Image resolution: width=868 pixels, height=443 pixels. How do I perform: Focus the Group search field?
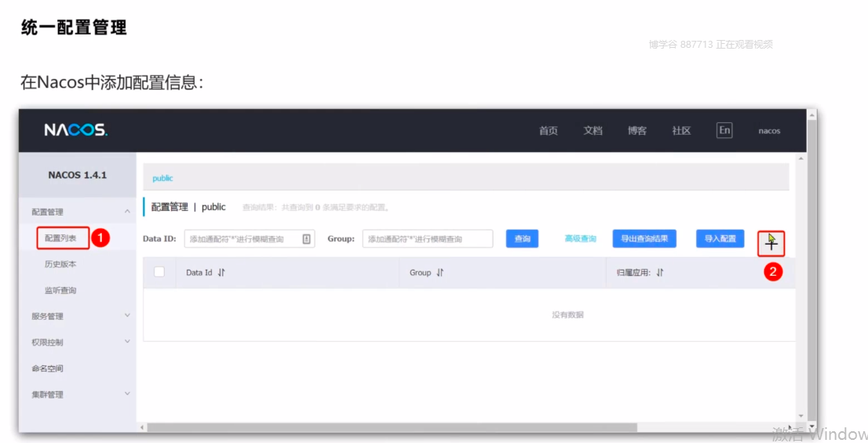click(x=428, y=239)
